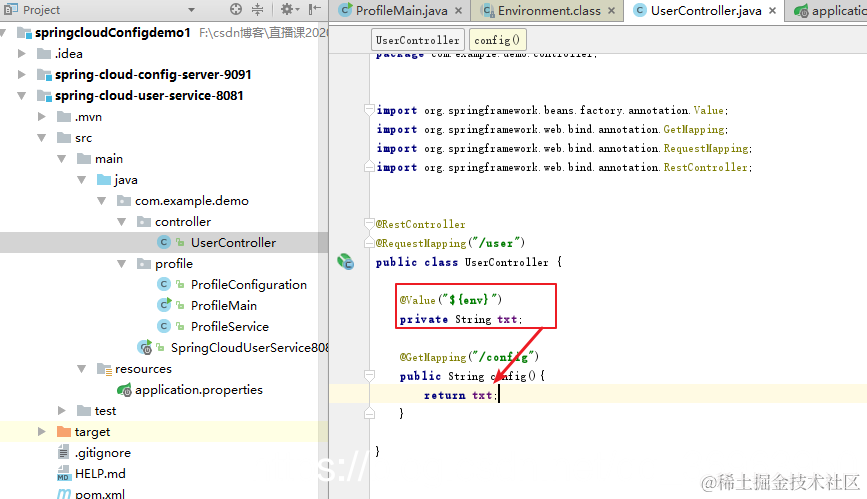Collapse the src folder

point(41,138)
